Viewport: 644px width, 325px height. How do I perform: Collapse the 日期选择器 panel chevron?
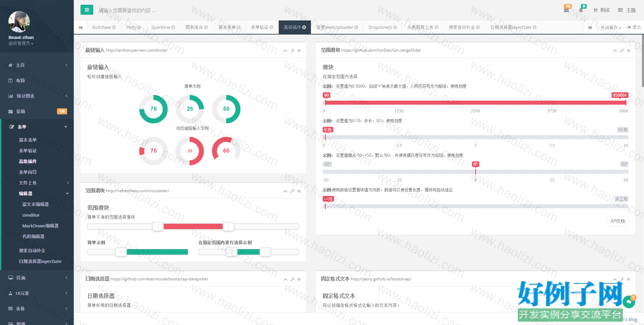[x=285, y=279]
